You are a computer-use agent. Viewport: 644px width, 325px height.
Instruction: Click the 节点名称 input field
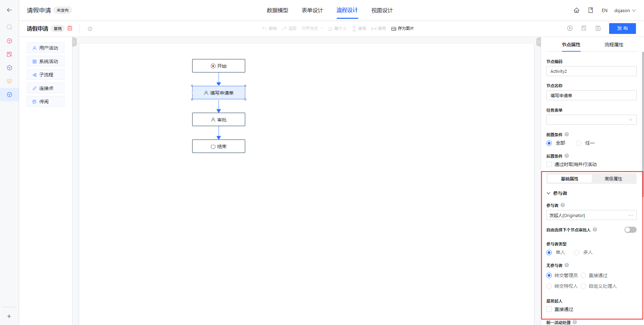(x=591, y=95)
